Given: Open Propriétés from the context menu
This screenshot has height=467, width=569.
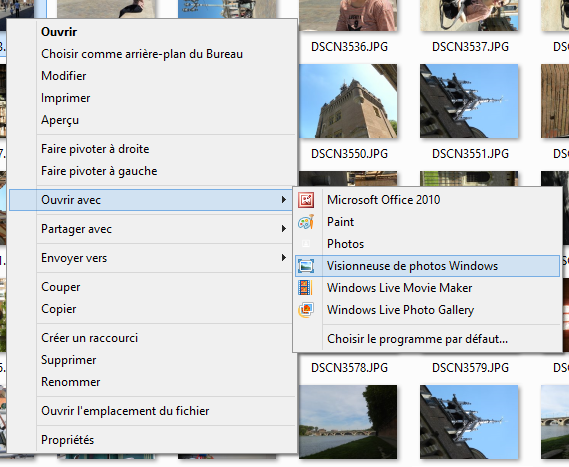Looking at the screenshot, I should click(152, 440).
